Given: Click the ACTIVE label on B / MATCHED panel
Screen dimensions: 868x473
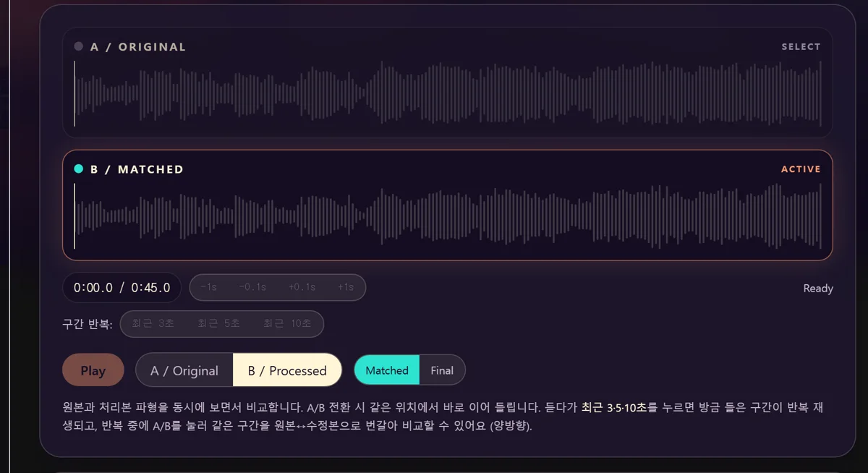Looking at the screenshot, I should [801, 169].
